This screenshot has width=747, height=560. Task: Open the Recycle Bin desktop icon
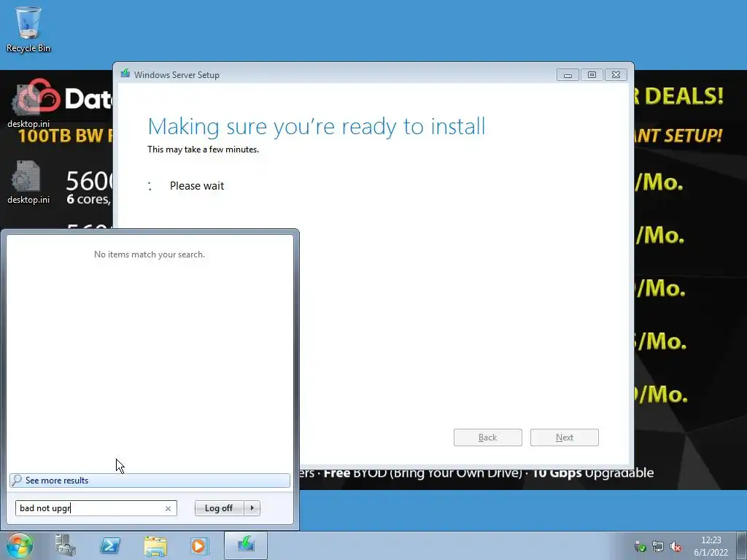click(28, 29)
